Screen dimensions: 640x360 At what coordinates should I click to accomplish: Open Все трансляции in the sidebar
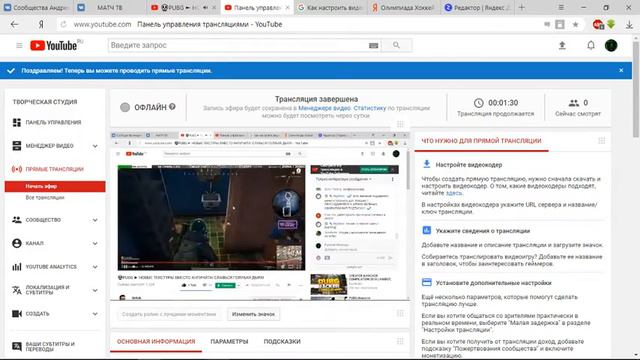coord(45,198)
